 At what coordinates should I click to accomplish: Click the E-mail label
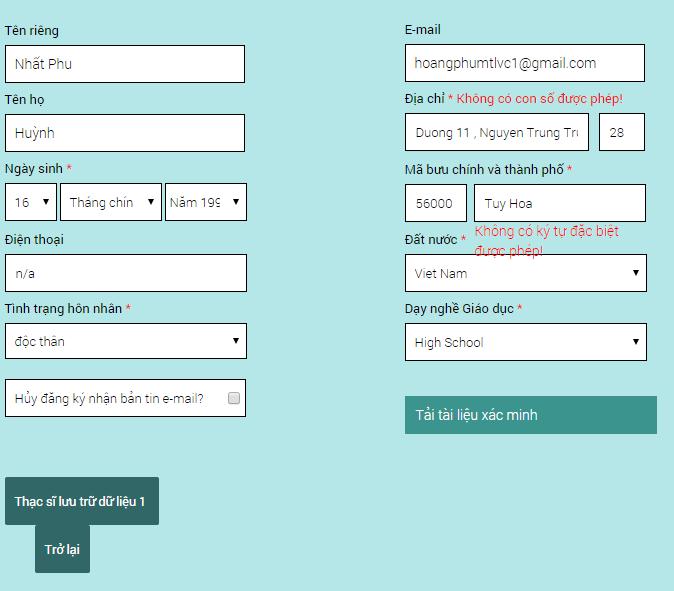click(x=423, y=30)
